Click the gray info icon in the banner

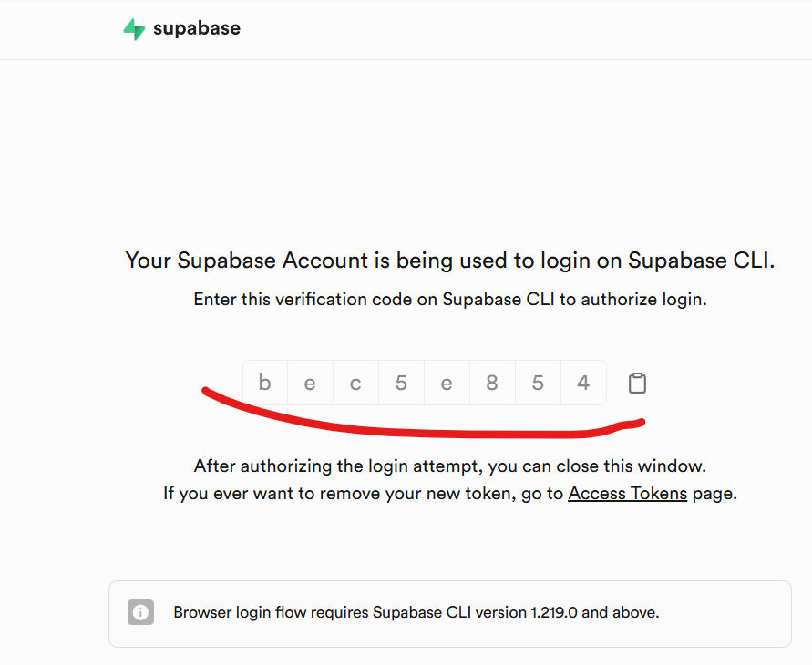pos(140,612)
